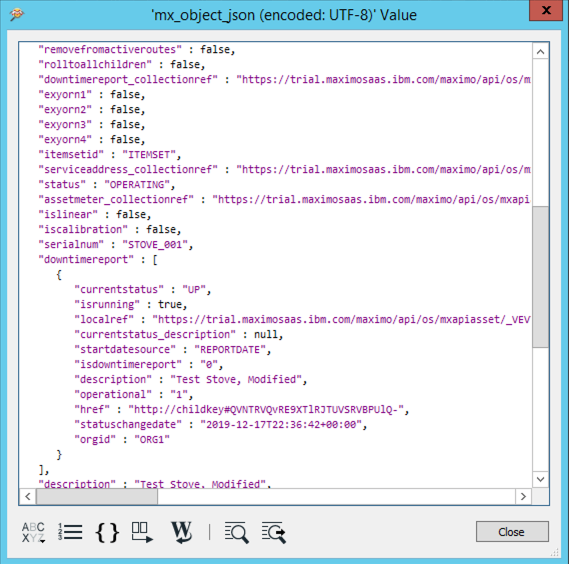The width and height of the screenshot is (569, 564).
Task: Click the "exyorn1" key
Action: 65,95
